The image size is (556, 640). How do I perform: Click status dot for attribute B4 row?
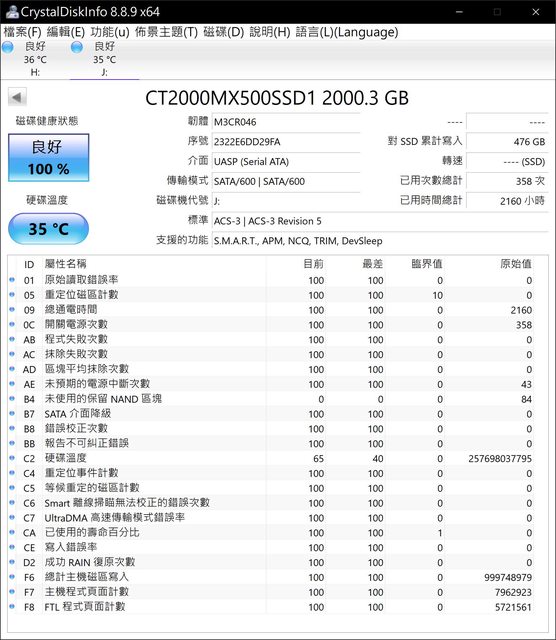(x=12, y=399)
